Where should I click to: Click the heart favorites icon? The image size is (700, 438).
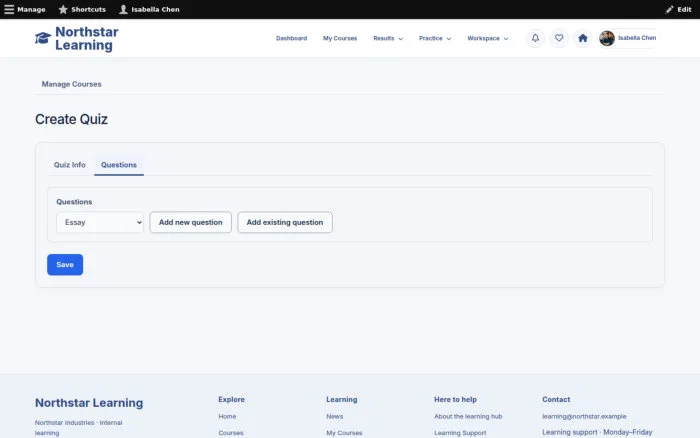(x=559, y=38)
